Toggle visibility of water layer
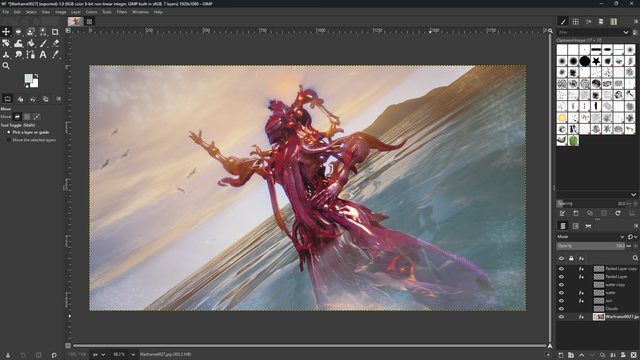Screen dimensions: 640x360 561,293
